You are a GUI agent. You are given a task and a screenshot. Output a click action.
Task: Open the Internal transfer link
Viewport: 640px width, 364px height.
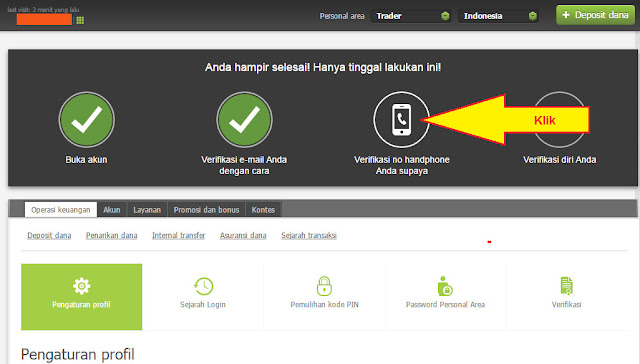coord(179,235)
